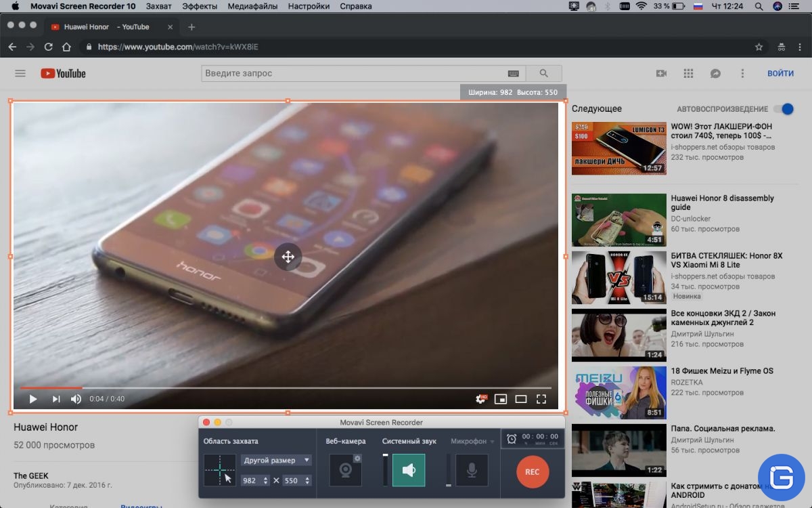Open the on-screen keyboard in the search box

click(x=513, y=73)
